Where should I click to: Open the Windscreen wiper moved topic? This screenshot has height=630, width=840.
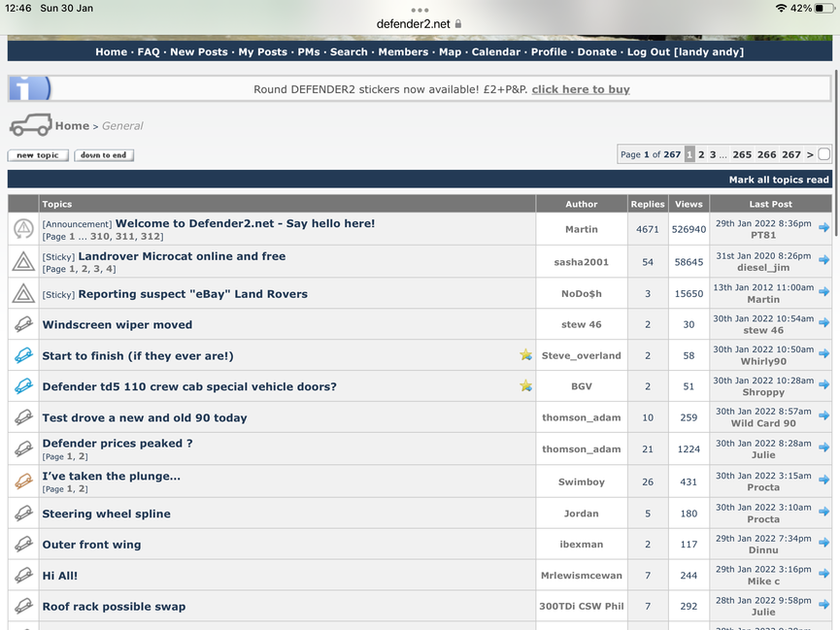[118, 324]
